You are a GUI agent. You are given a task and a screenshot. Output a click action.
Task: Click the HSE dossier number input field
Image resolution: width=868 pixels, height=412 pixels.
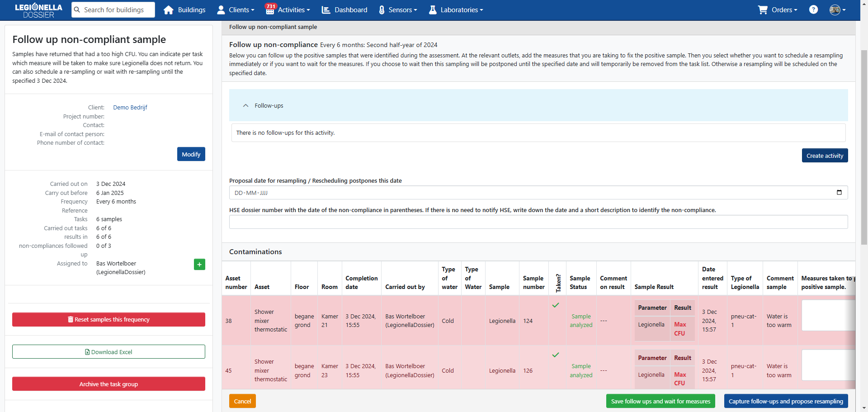[538, 222]
